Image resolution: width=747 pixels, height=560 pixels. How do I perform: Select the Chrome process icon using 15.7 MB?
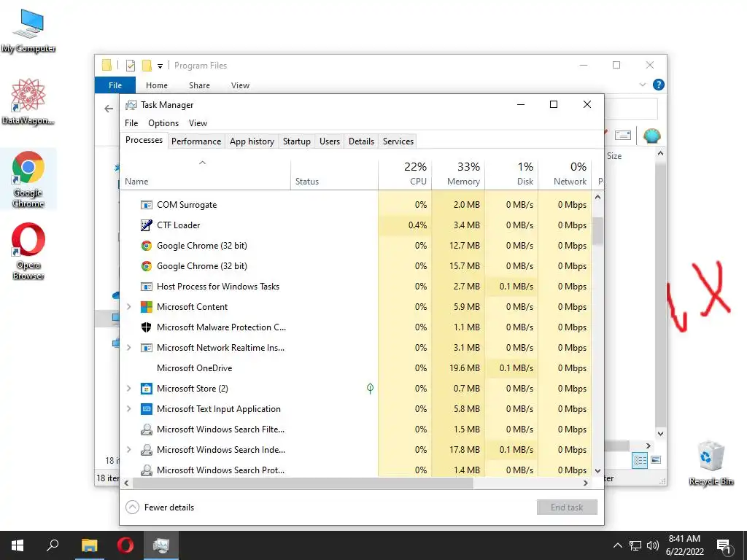(x=146, y=266)
